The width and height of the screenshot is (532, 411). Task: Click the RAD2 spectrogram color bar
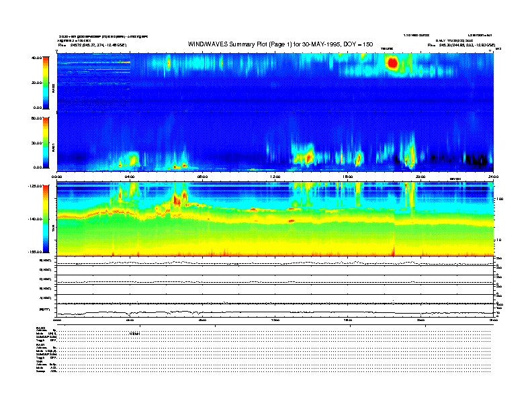[46, 83]
